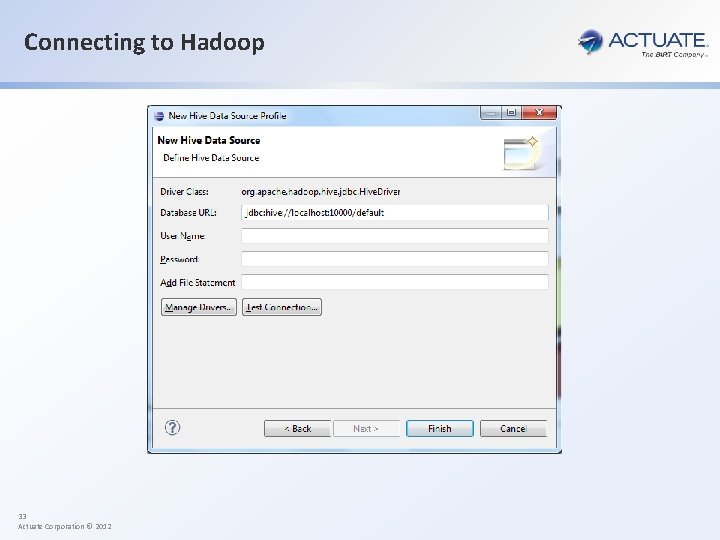
Task: Go back with the Back button
Action: coord(297,428)
